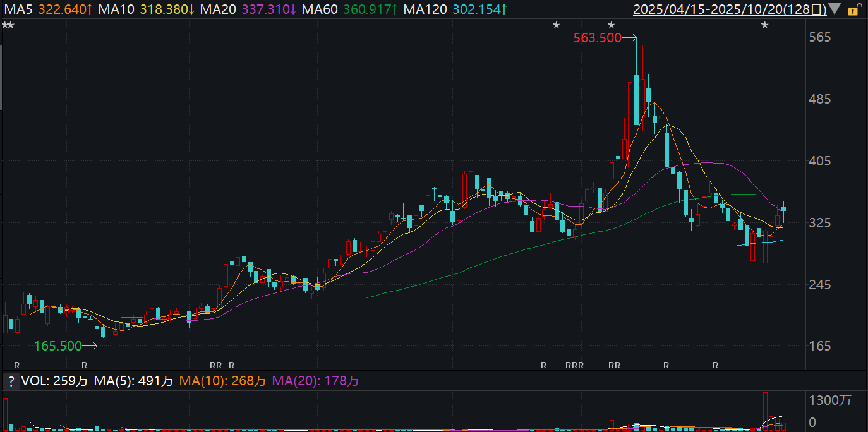The image size is (868, 432).
Task: Click the rightmost star marker above the chart
Action: 764,25
